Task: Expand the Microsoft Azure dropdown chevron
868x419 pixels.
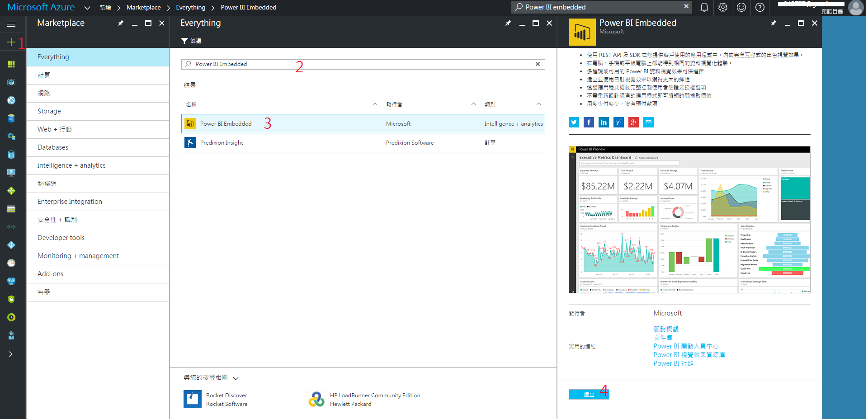Action: tap(87, 8)
